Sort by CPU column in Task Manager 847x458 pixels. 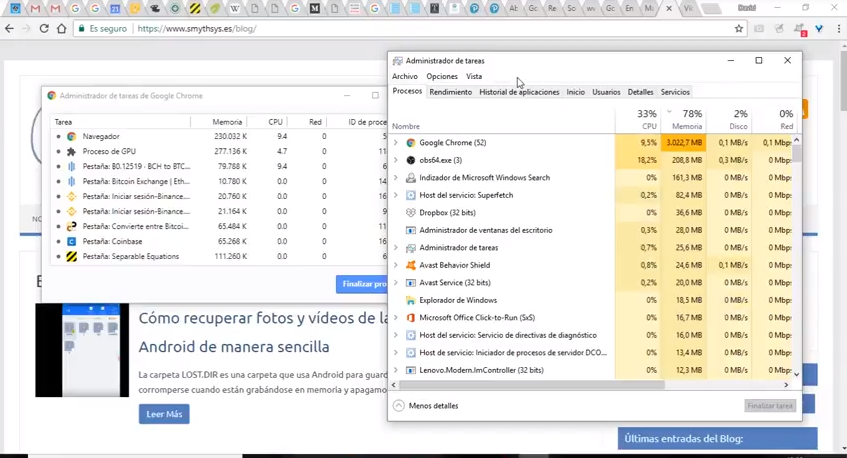(x=638, y=119)
